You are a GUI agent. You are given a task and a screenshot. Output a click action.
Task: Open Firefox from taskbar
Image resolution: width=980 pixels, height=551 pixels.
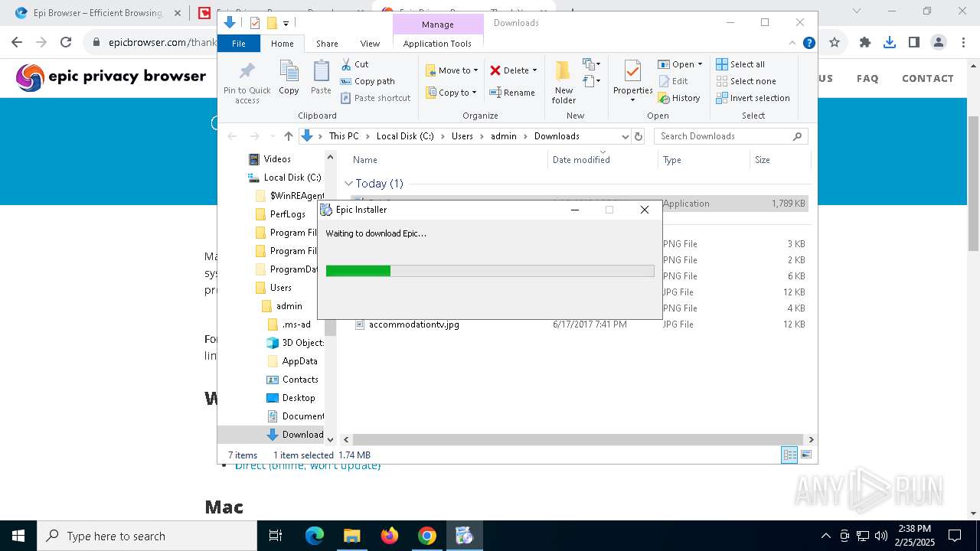tap(390, 536)
